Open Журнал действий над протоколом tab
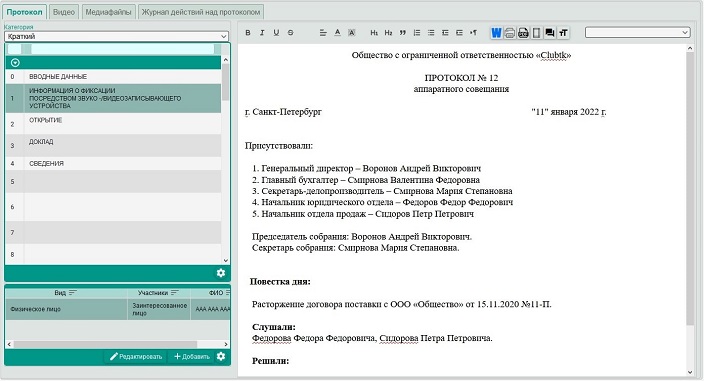This screenshot has height=381, width=704. point(201,12)
